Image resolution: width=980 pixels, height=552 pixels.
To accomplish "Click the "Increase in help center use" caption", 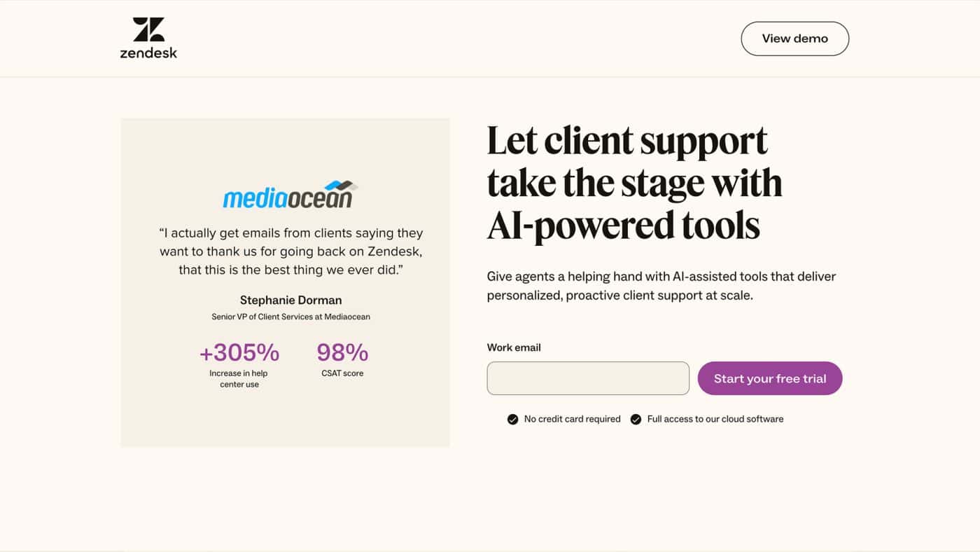I will click(239, 378).
